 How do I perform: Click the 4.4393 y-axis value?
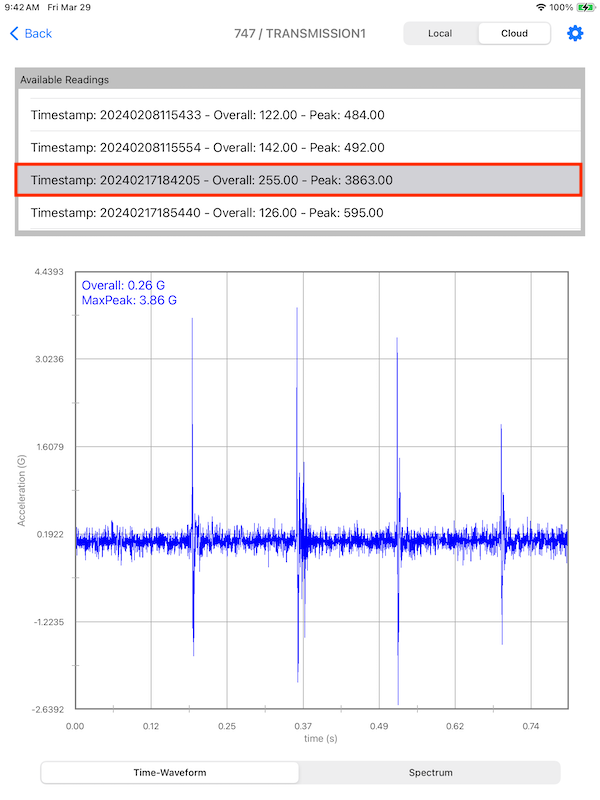pyautogui.click(x=49, y=272)
